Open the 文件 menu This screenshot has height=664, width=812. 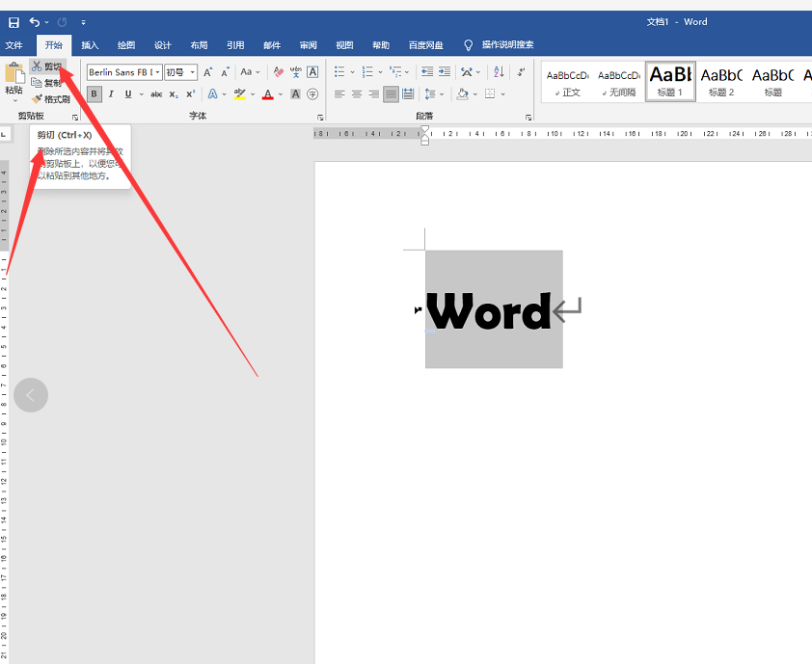tap(14, 45)
